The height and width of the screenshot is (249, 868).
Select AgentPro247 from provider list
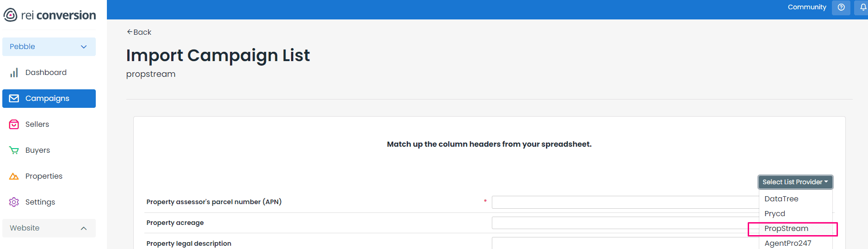click(788, 243)
